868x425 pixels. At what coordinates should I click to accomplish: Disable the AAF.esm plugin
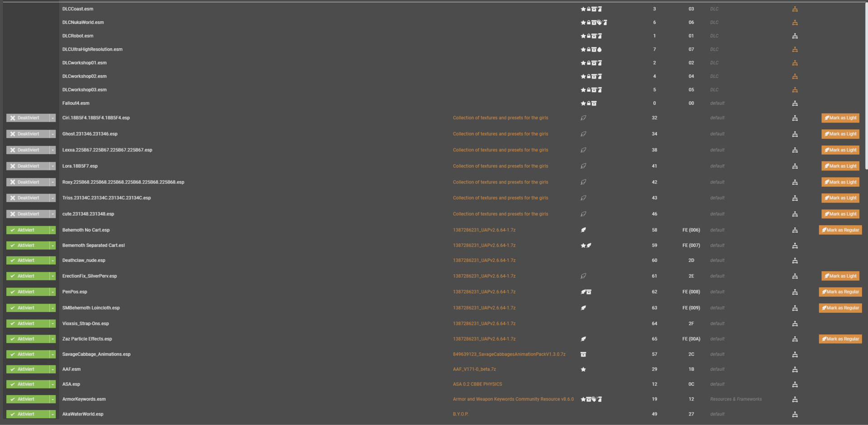pyautogui.click(x=28, y=369)
